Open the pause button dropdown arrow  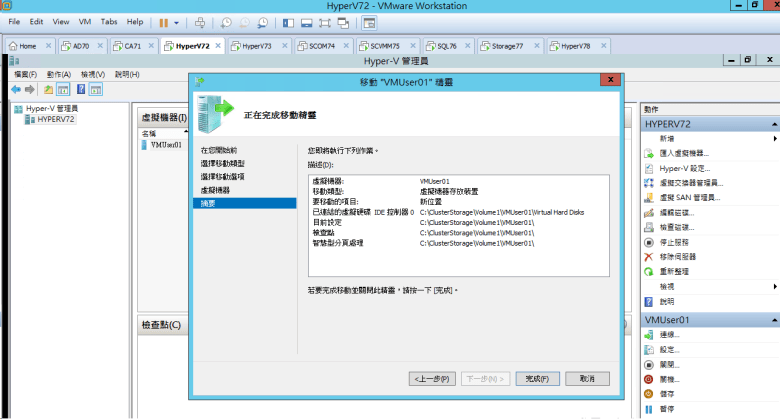point(177,21)
